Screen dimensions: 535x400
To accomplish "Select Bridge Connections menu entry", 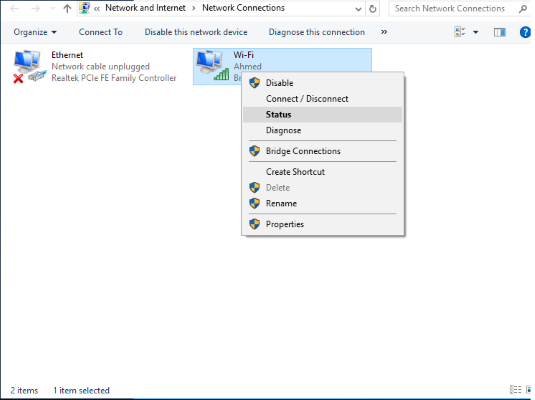I will [x=322, y=151].
